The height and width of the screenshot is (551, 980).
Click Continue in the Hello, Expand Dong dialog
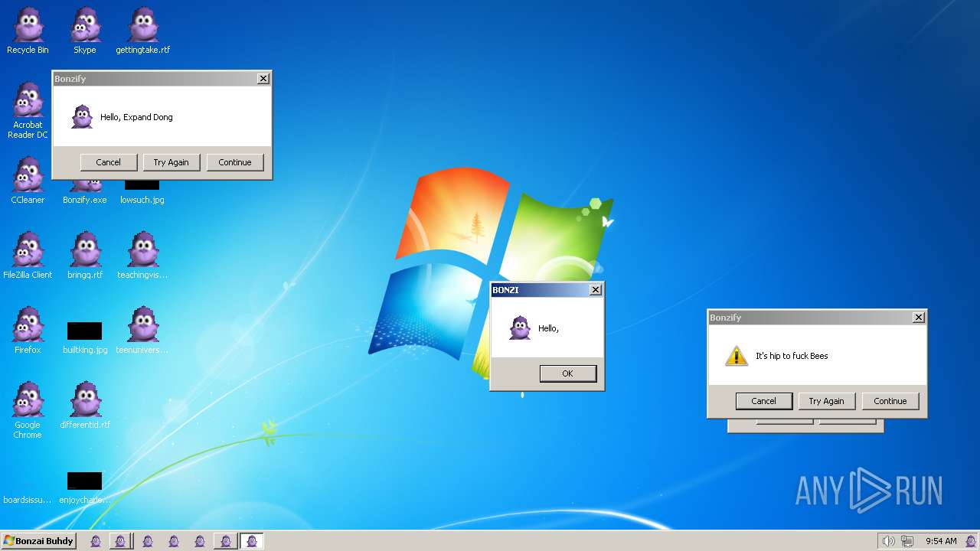(x=235, y=162)
